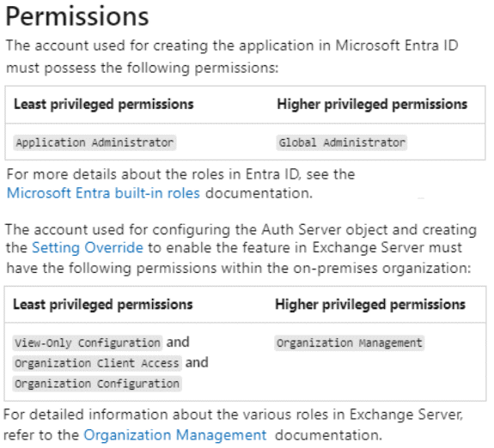The width and height of the screenshot is (494, 448).
Task: Click the View-Only Configuration code label
Action: point(88,342)
